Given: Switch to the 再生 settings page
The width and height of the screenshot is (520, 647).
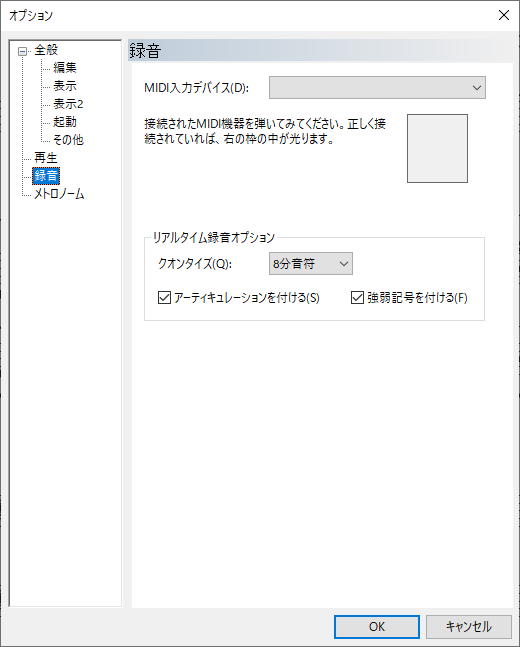Looking at the screenshot, I should click(46, 158).
